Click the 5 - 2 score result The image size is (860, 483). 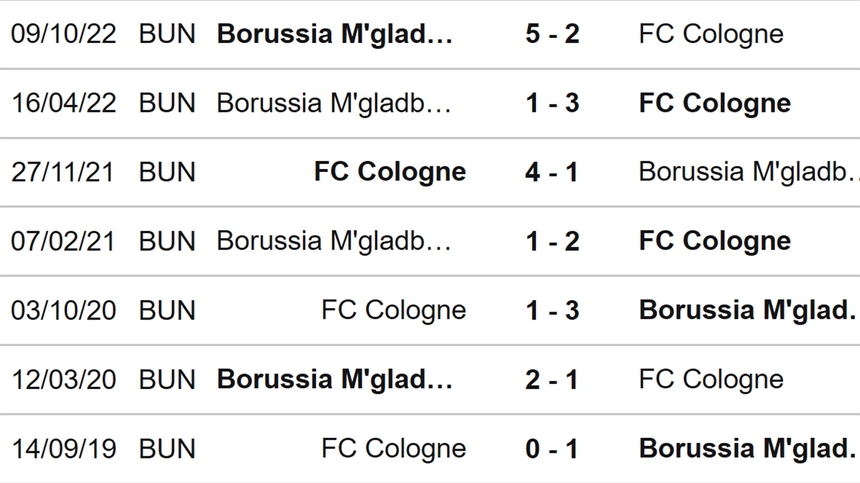click(552, 34)
